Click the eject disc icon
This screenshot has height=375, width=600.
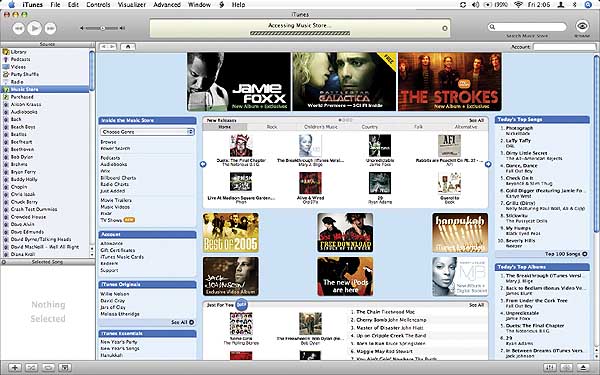point(584,367)
